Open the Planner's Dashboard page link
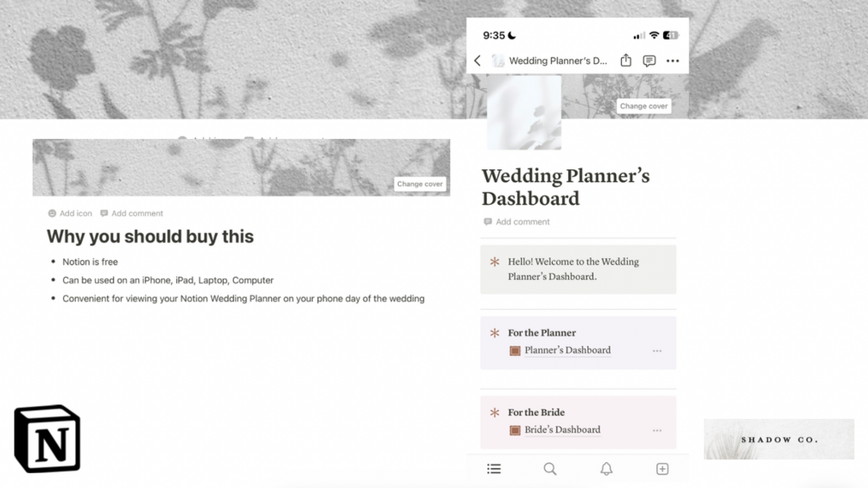The image size is (868, 488). (567, 350)
